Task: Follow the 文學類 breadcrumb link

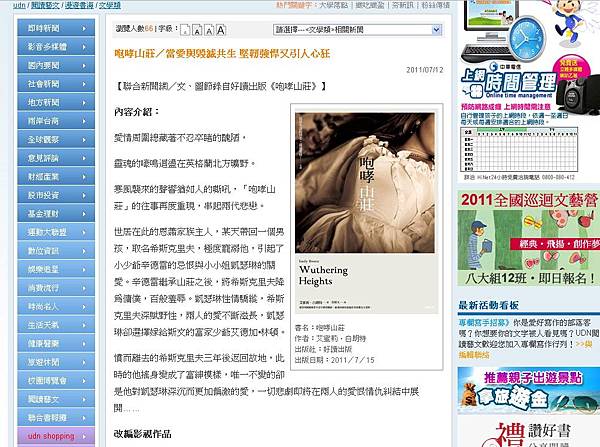Action: [x=110, y=5]
